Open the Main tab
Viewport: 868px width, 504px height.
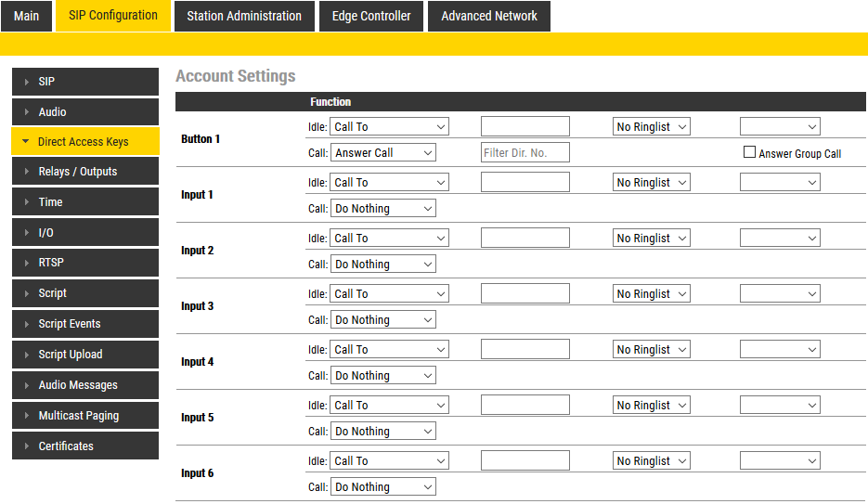tap(27, 16)
